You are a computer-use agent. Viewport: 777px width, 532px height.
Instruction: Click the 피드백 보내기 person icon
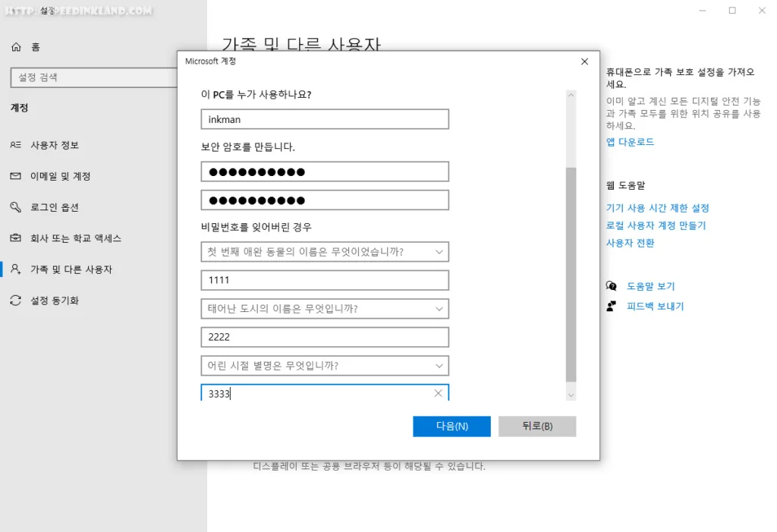(612, 307)
